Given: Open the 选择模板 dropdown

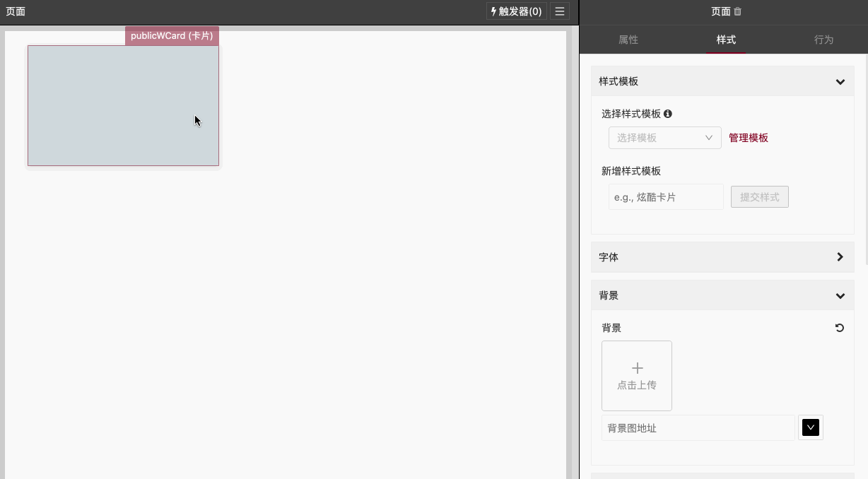Looking at the screenshot, I should click(x=665, y=138).
